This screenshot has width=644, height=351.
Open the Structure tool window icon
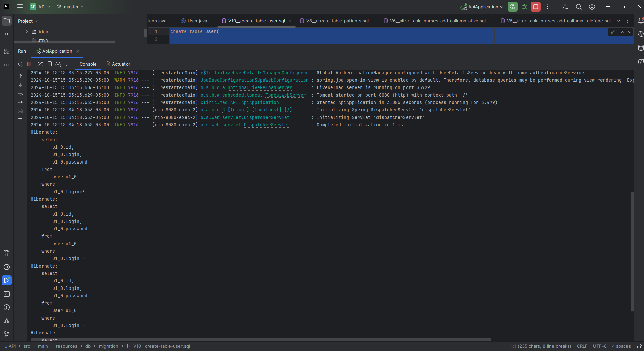tap(7, 51)
